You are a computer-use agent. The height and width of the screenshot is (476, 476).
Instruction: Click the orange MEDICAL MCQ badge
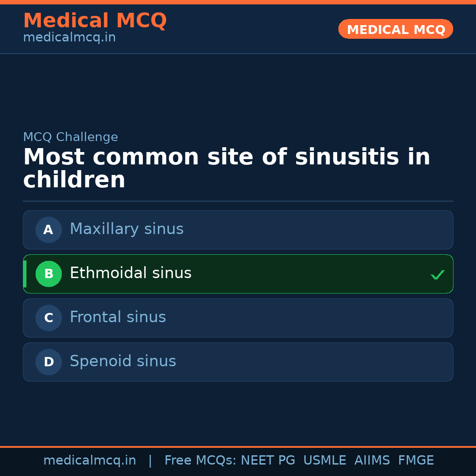[x=395, y=29]
